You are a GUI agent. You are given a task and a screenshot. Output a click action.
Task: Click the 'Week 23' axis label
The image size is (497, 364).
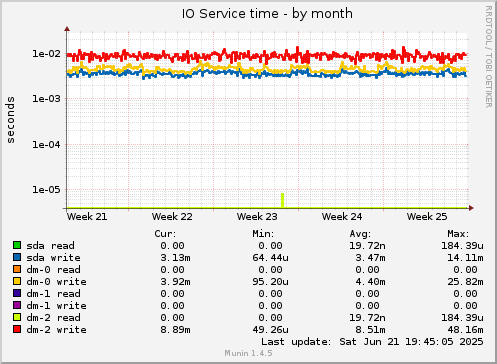pyautogui.click(x=257, y=217)
